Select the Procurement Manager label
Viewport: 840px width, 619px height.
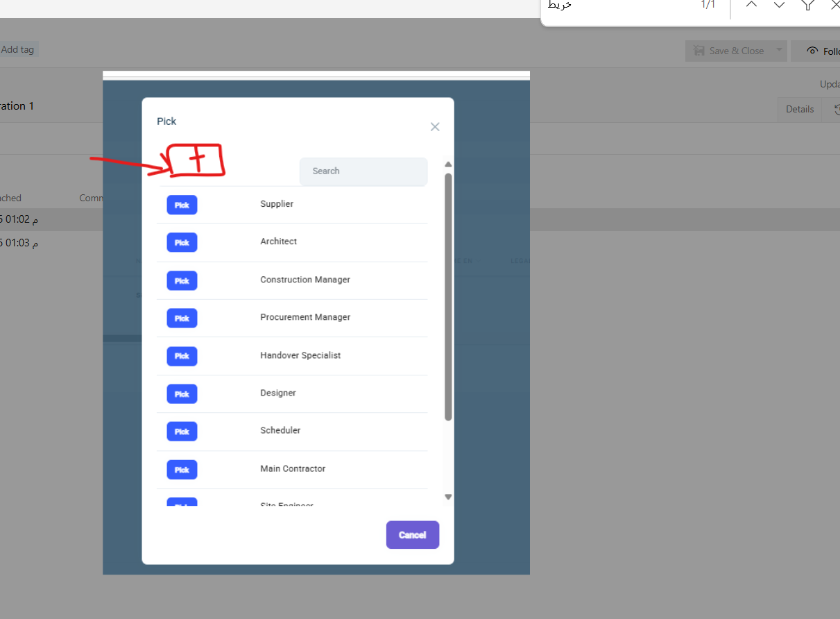pyautogui.click(x=305, y=317)
